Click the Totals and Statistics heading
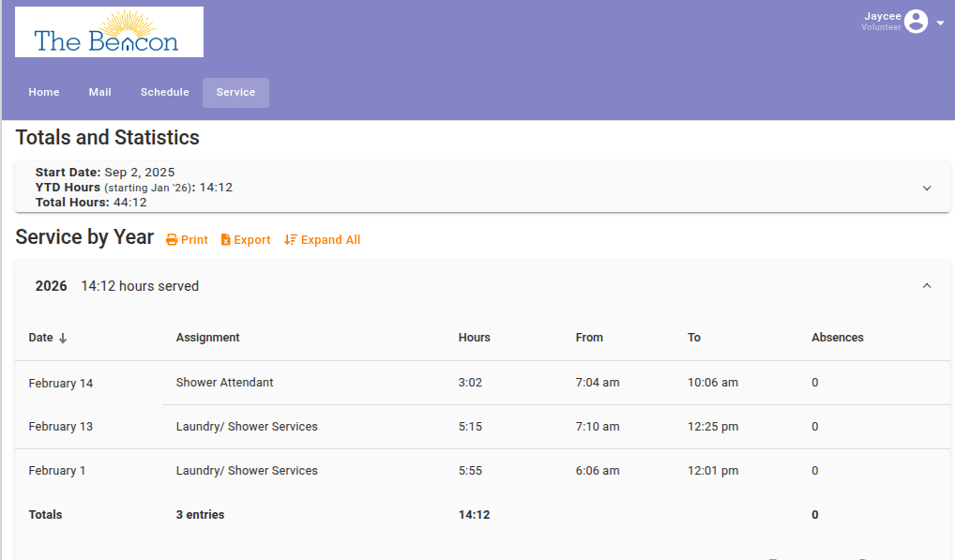955x560 pixels. click(107, 138)
